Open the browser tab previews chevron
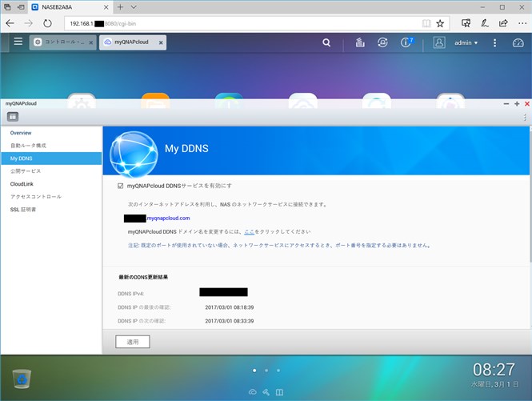 (134, 6)
